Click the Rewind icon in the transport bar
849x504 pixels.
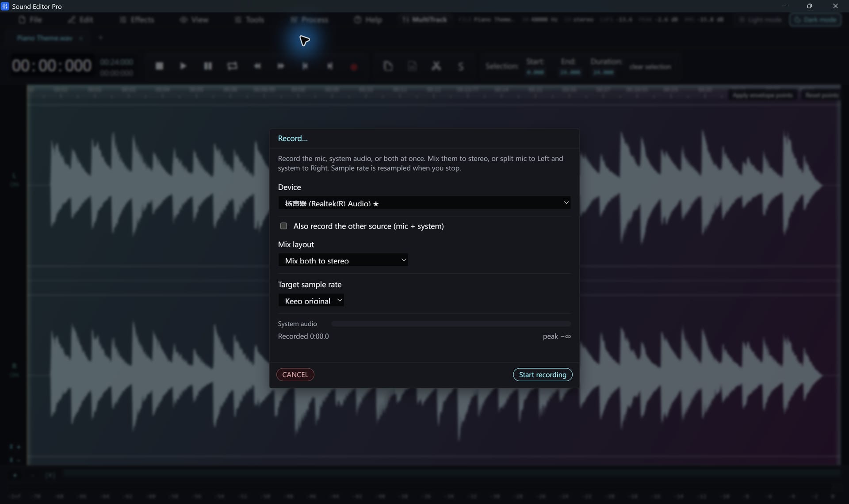[257, 66]
